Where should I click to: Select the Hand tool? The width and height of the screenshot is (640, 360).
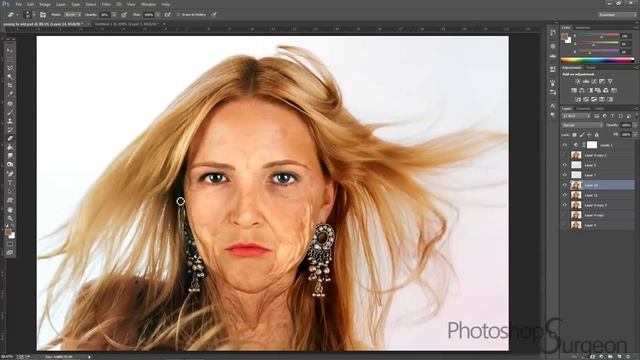pyautogui.click(x=10, y=210)
